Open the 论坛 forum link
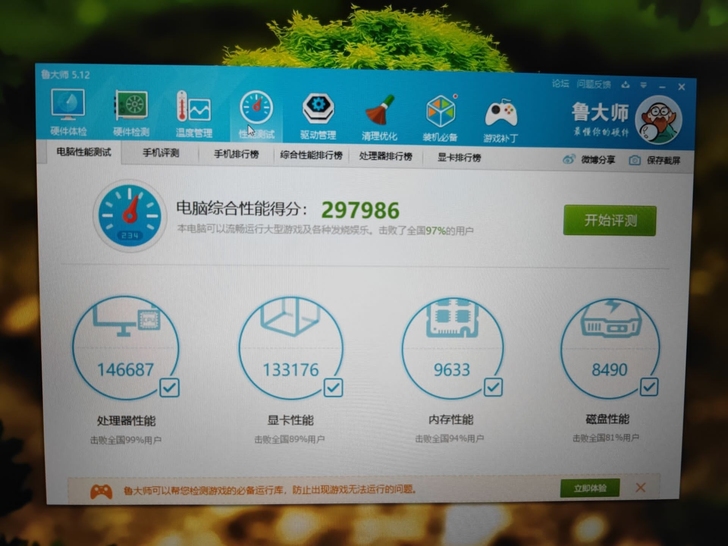 (561, 84)
